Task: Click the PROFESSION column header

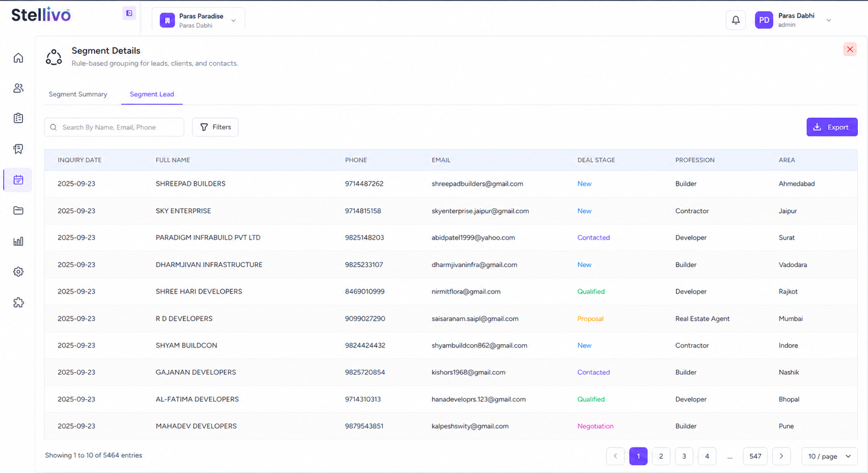Action: coord(695,160)
